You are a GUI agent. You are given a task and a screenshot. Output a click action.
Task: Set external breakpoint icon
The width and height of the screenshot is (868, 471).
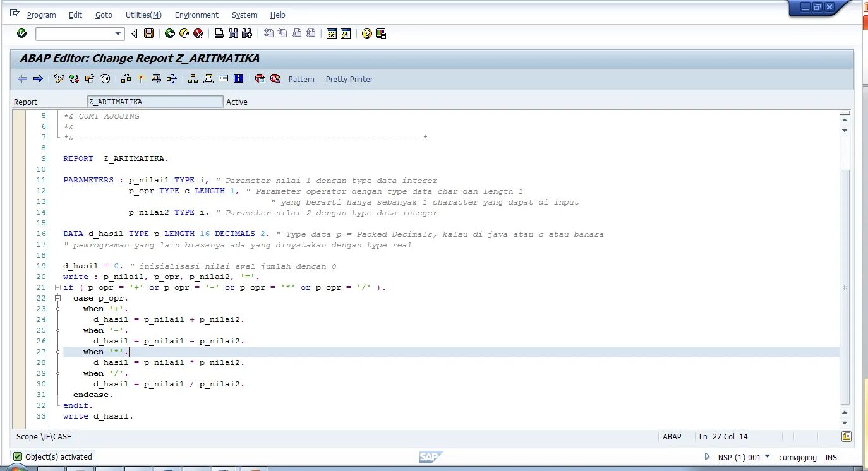pos(275,79)
